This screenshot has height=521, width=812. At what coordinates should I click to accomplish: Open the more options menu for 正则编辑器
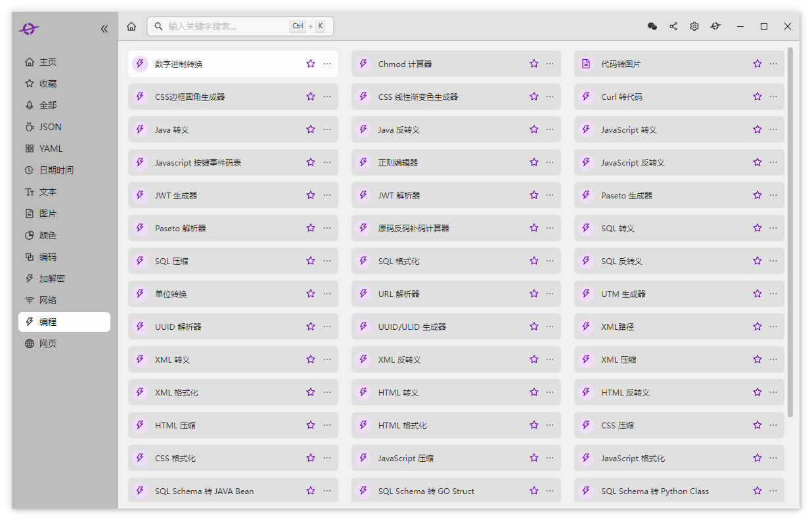coord(550,162)
